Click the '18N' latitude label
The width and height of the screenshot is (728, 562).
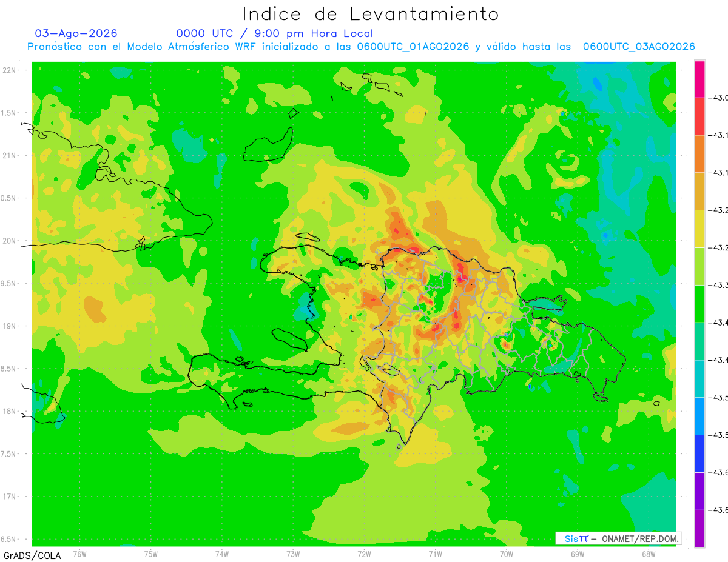pos(10,411)
